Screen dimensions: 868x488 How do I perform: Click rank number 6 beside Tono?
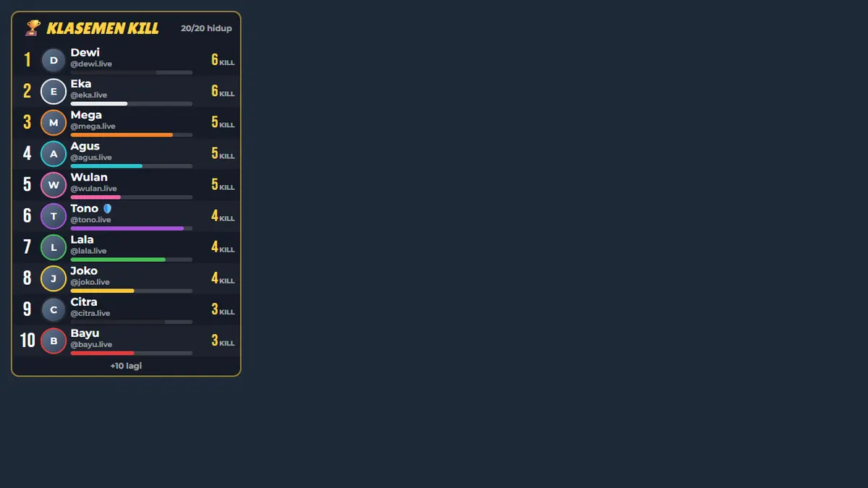click(x=27, y=215)
